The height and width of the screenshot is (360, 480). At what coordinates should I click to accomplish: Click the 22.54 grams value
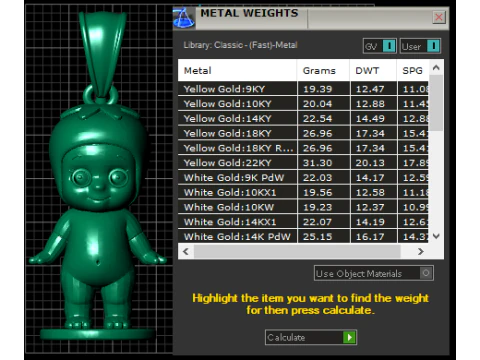click(x=317, y=118)
